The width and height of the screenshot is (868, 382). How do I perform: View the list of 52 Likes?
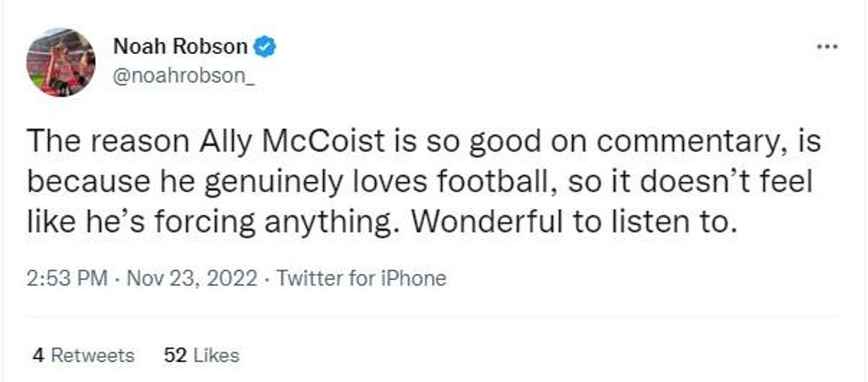[202, 355]
